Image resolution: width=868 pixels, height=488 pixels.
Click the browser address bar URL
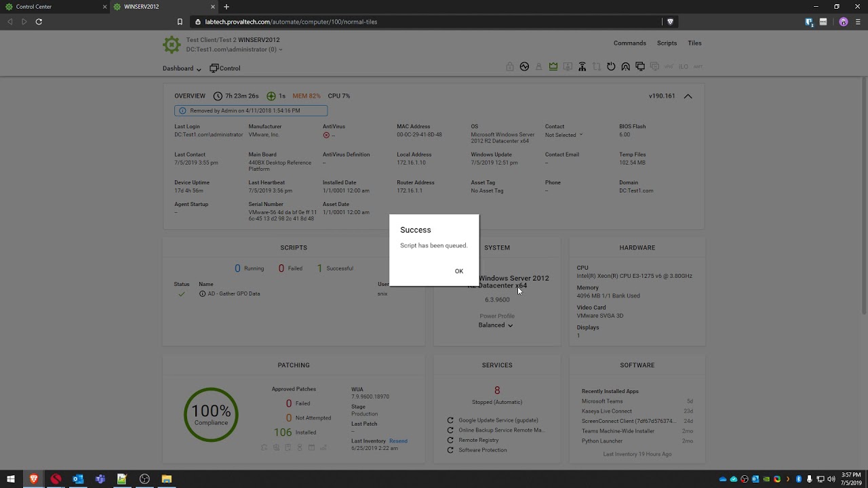[x=291, y=22]
